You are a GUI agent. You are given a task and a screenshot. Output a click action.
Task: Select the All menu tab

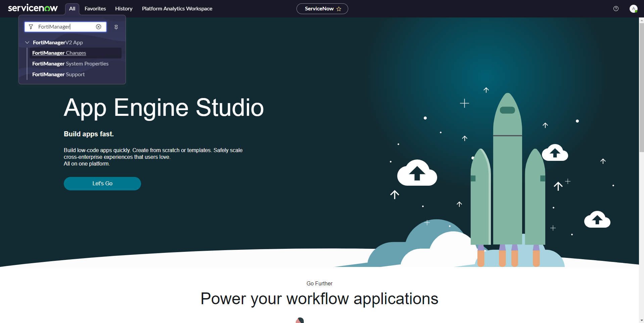click(72, 9)
